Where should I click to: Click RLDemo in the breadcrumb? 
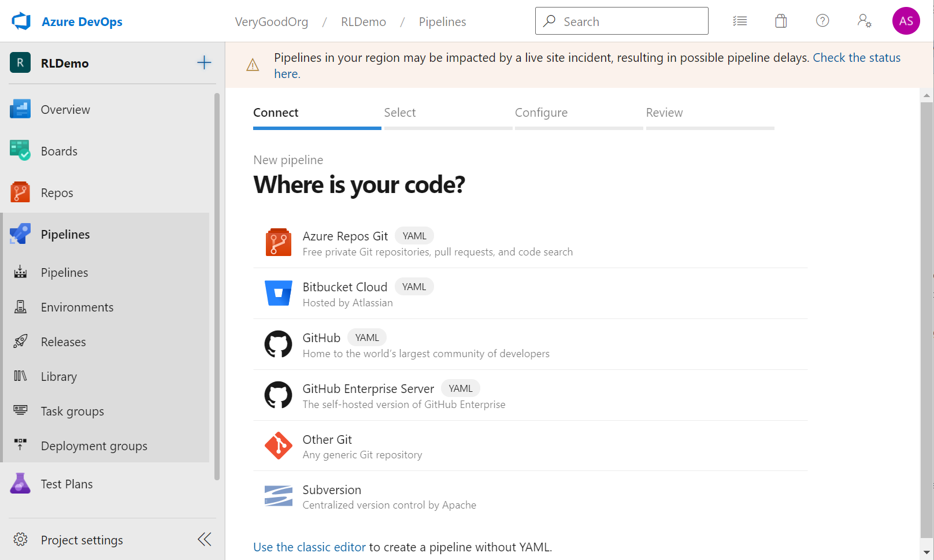(x=364, y=22)
